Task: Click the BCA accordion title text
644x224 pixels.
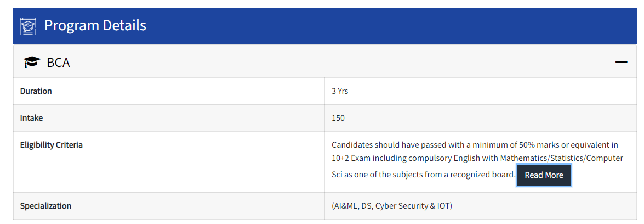Action: (x=58, y=63)
